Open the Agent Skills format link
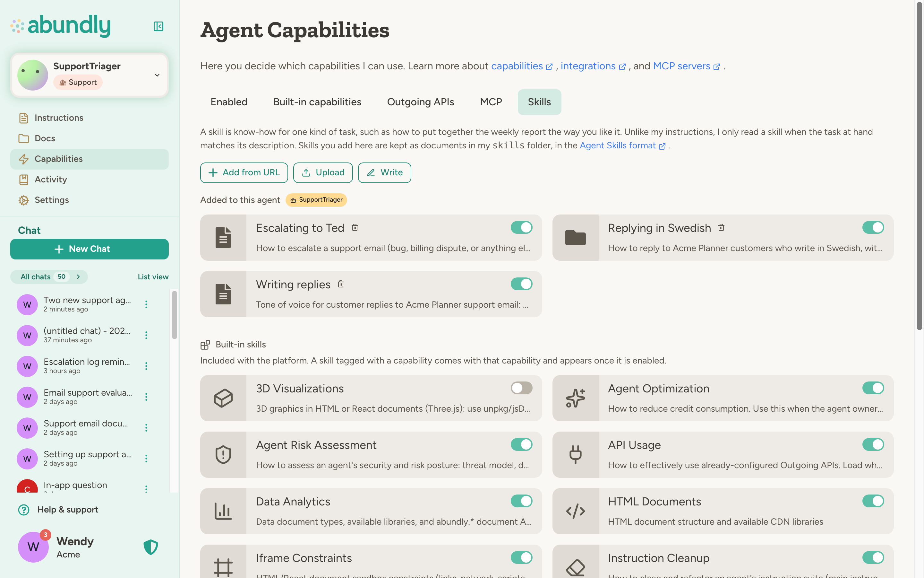This screenshot has height=578, width=924. tap(622, 146)
